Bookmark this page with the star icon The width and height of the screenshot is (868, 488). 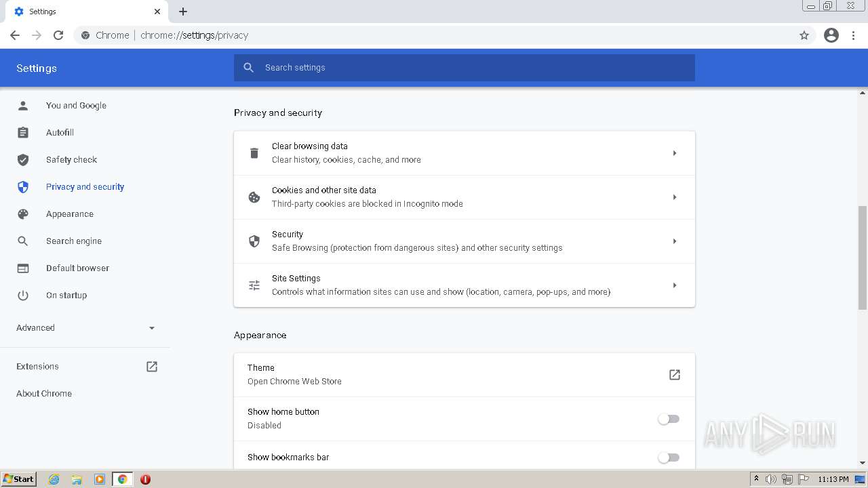pyautogui.click(x=804, y=35)
